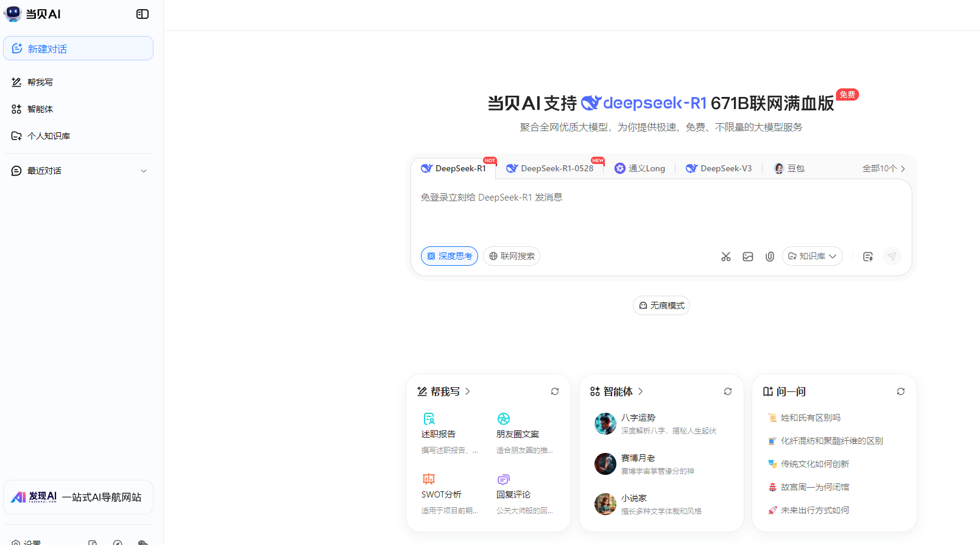Viewport: 980px width, 545px height.
Task: Ask 故宫周一为何闭馆
Action: click(814, 487)
